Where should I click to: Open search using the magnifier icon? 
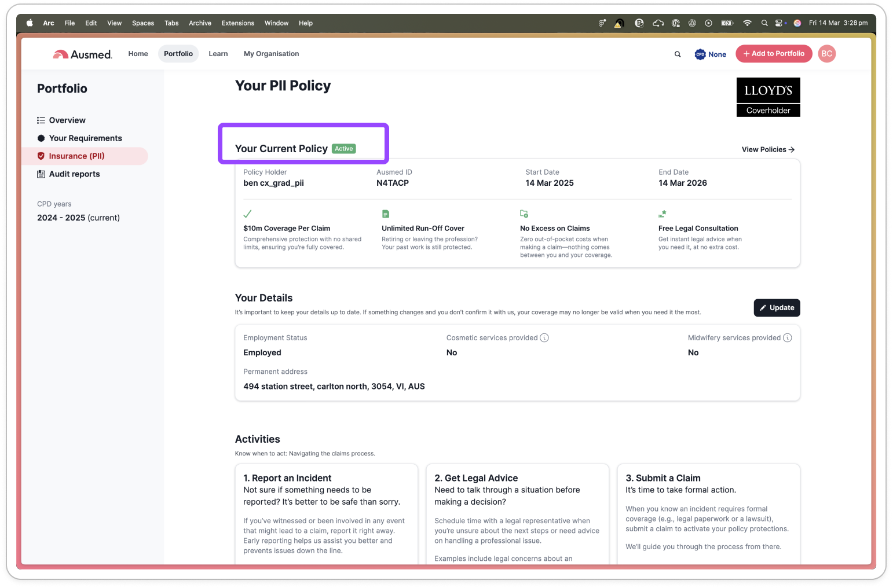tap(678, 54)
